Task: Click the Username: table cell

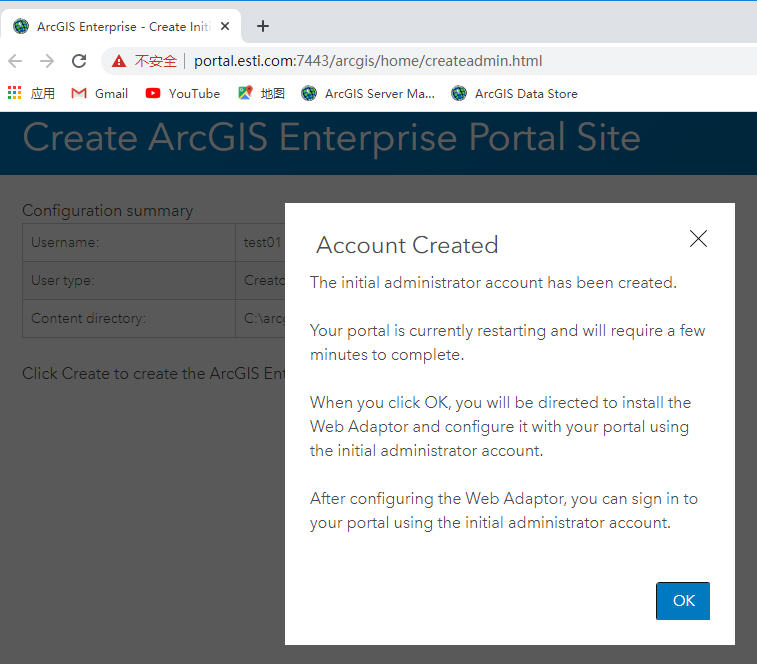Action: pos(129,242)
